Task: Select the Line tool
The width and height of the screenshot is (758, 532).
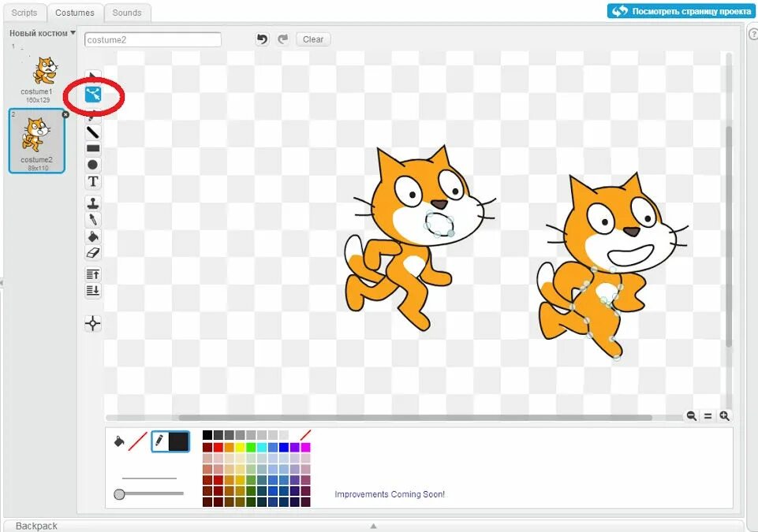Action: click(93, 132)
